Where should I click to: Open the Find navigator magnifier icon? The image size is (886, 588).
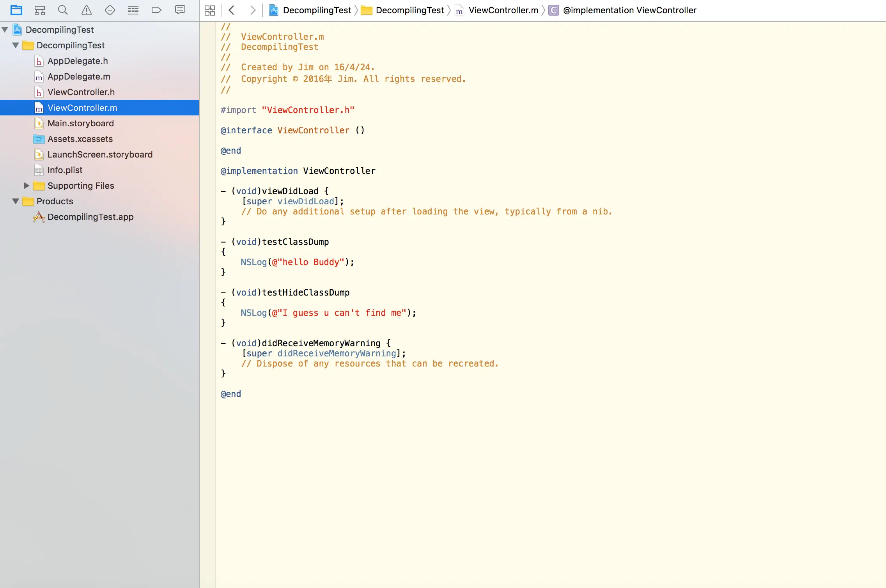pyautogui.click(x=63, y=10)
